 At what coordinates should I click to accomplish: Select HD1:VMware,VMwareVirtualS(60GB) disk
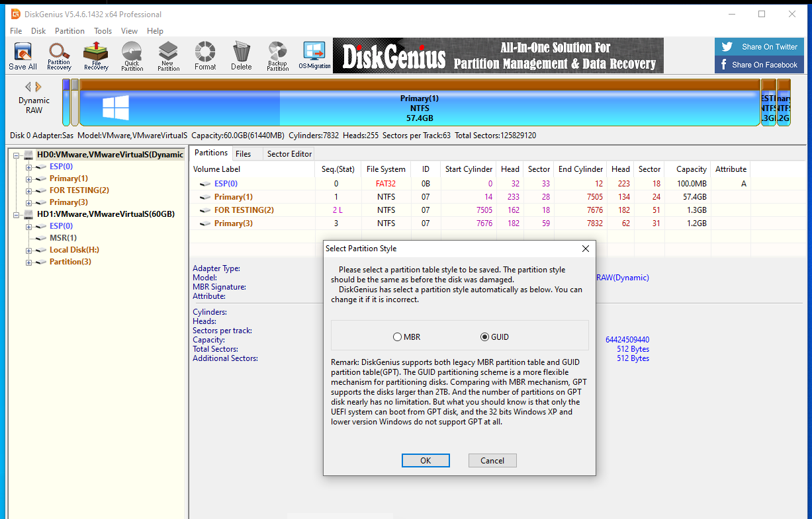(106, 214)
